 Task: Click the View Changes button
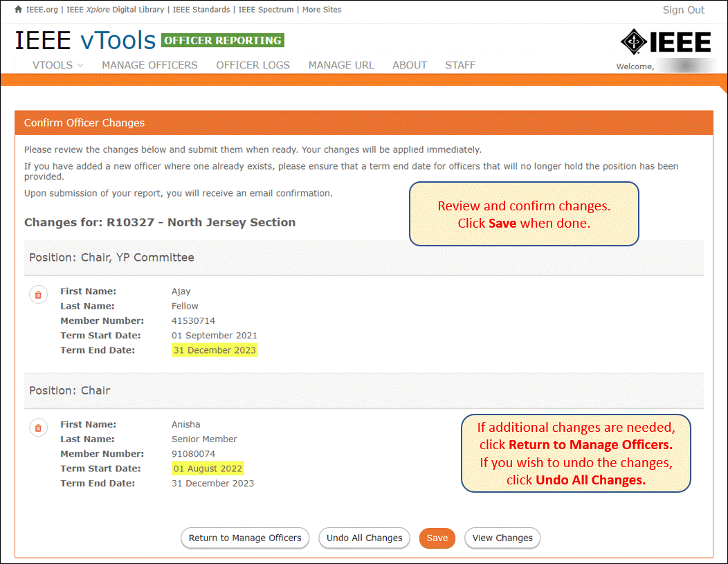pyautogui.click(x=502, y=538)
